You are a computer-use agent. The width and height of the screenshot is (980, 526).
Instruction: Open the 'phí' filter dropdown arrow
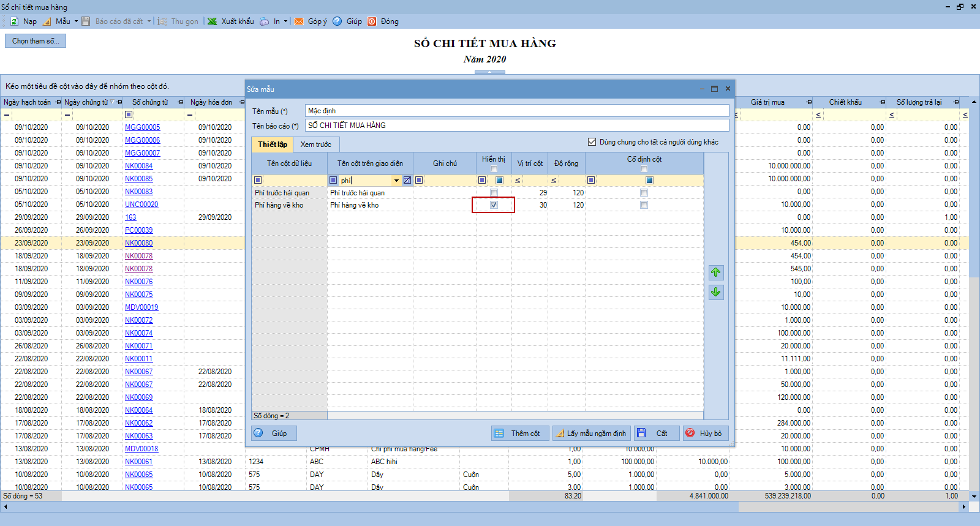(x=396, y=181)
